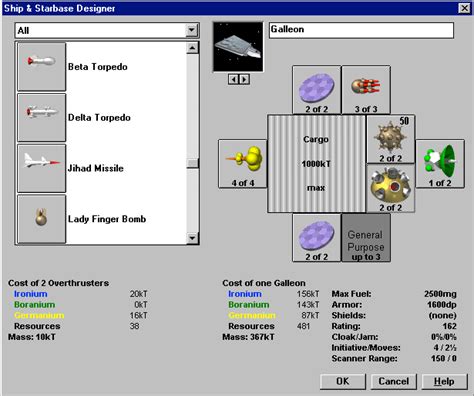
Task: Click the component list scroll up arrow
Action: (192, 48)
